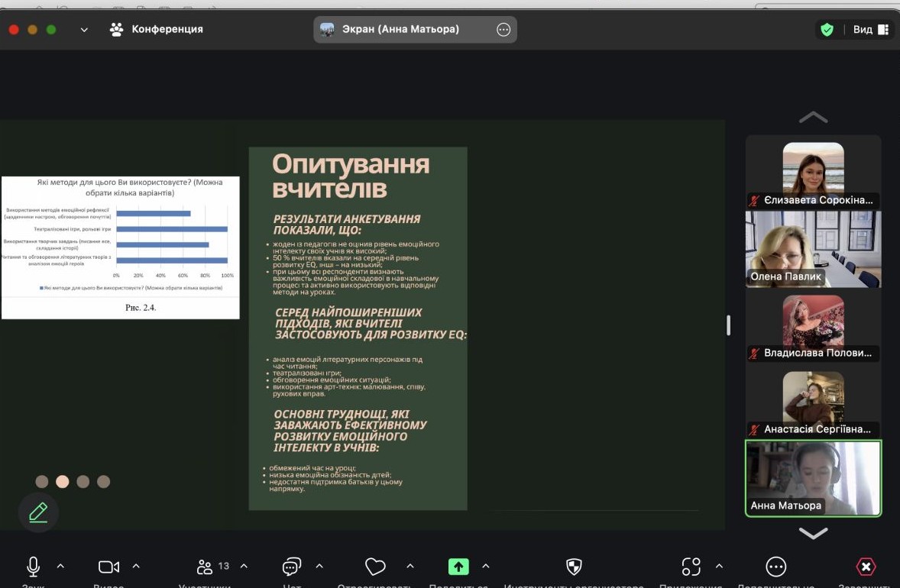The image size is (900, 588).
Task: Select the second slide navigation dot
Action: pyautogui.click(x=62, y=481)
